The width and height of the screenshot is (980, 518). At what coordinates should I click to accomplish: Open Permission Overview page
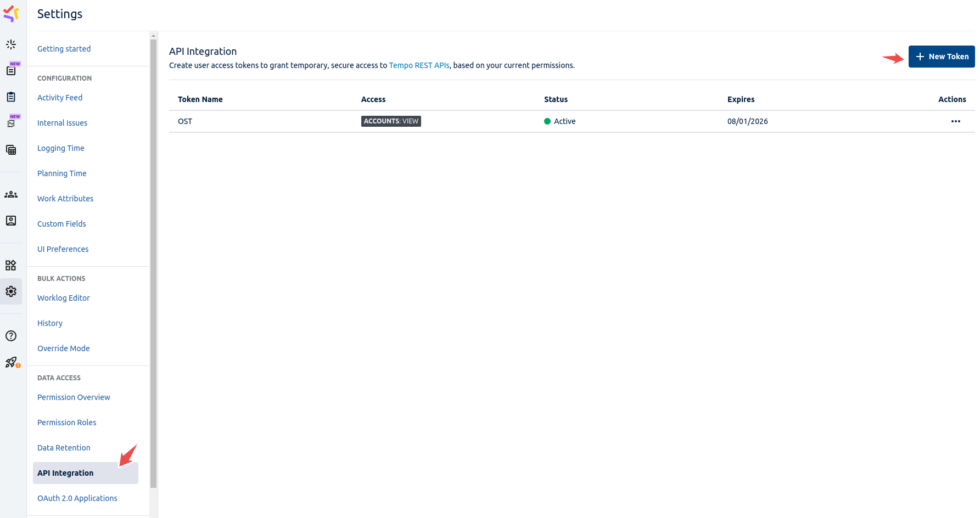74,397
